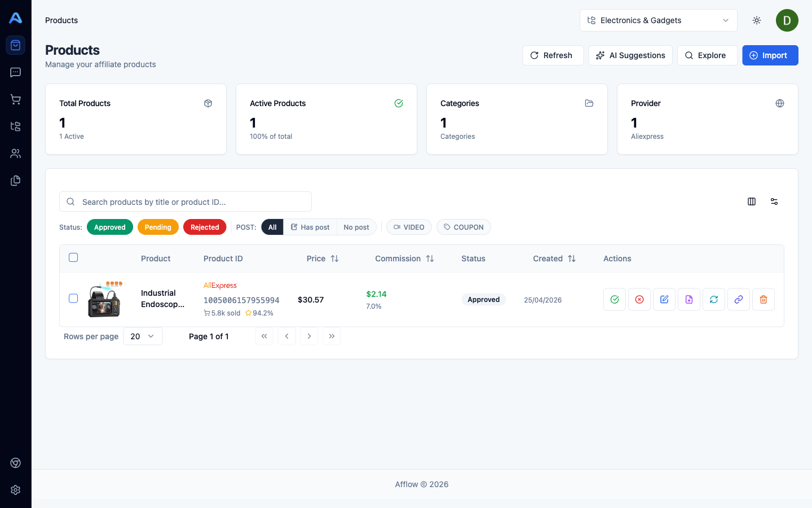Click the Import button
Image resolution: width=812 pixels, height=508 pixels.
pyautogui.click(x=770, y=55)
